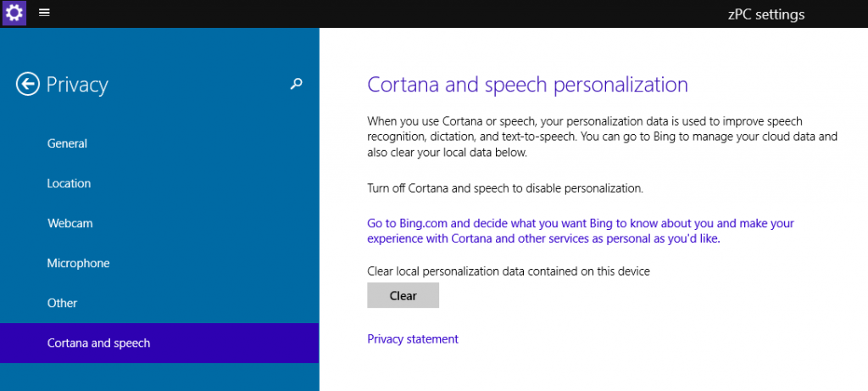This screenshot has width=868, height=391.
Task: Select the General privacy category
Action: [x=67, y=143]
